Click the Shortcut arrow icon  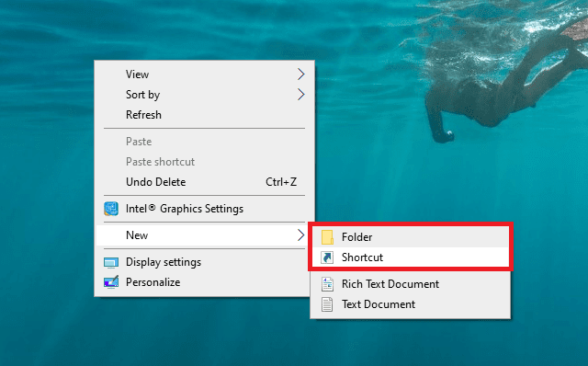327,257
